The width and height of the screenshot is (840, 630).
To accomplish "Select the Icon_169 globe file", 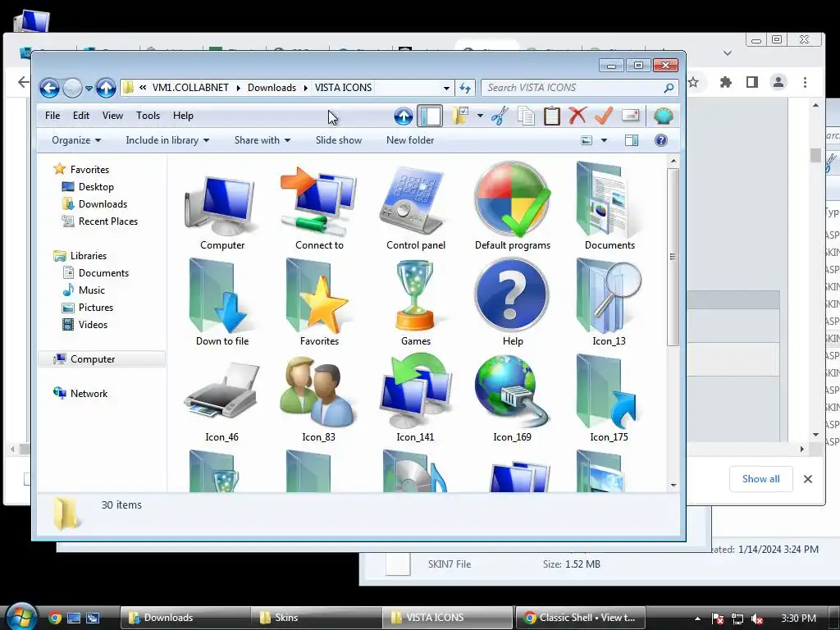I will (513, 399).
